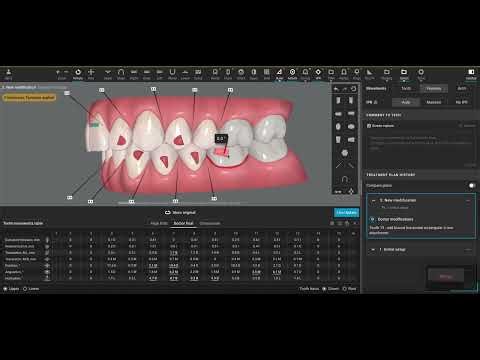Click the redo arrow above tool palette

click(x=345, y=89)
